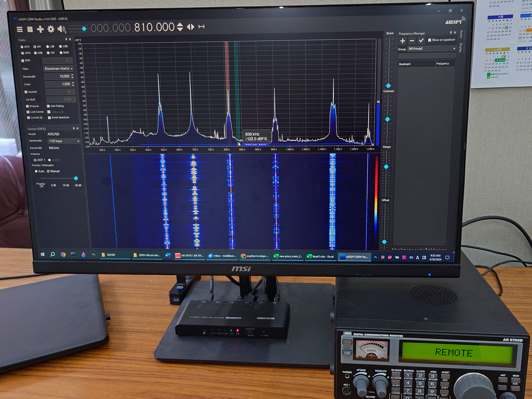Image resolution: width=532 pixels, height=399 pixels.
Task: Open the Audio side tab
Action: click(461, 34)
